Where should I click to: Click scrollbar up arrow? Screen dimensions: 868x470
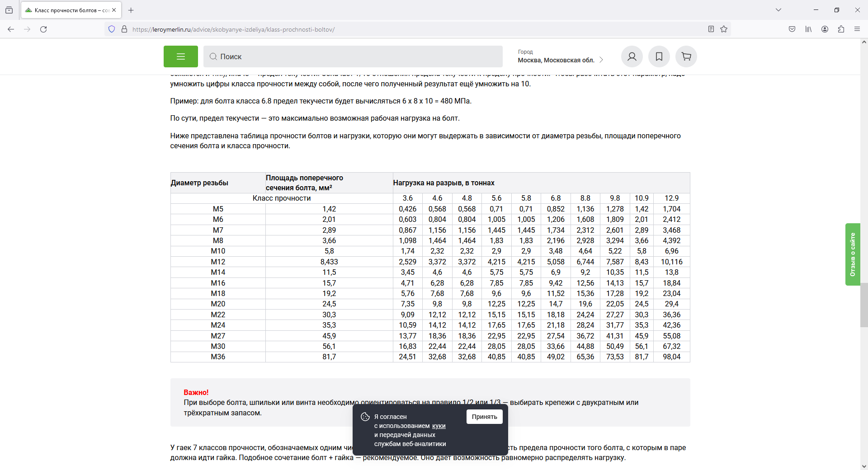[x=864, y=42]
